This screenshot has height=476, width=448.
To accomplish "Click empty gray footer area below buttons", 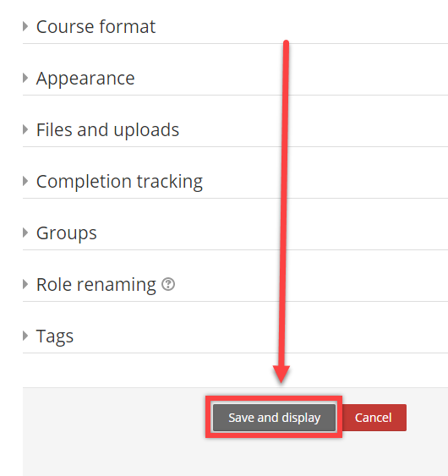I will tap(235, 457).
